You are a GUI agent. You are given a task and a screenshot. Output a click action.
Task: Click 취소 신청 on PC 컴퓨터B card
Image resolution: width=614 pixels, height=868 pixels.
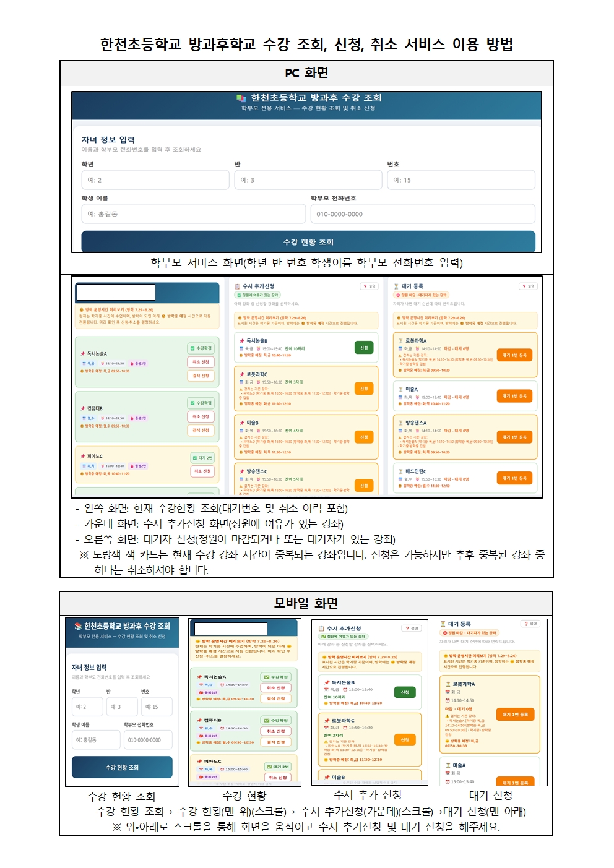coord(201,416)
